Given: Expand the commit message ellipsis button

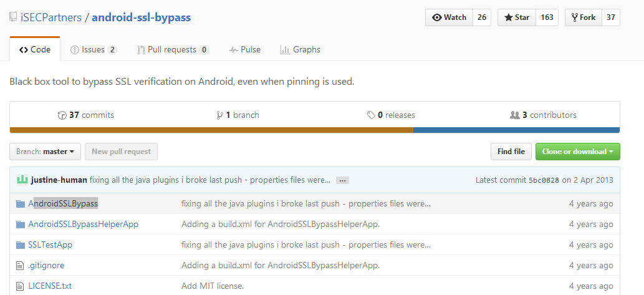Looking at the screenshot, I should 342,180.
